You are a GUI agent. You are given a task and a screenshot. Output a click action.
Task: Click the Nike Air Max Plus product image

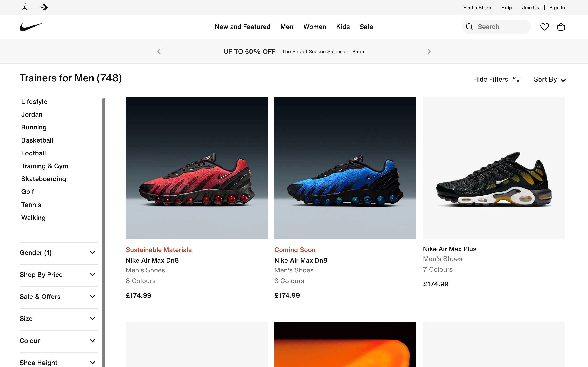[494, 167]
